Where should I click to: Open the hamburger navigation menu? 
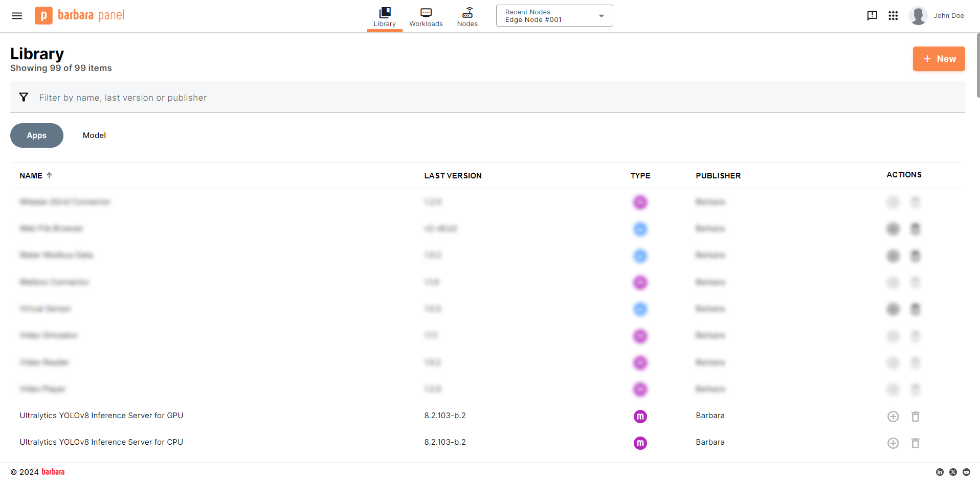[x=17, y=16]
